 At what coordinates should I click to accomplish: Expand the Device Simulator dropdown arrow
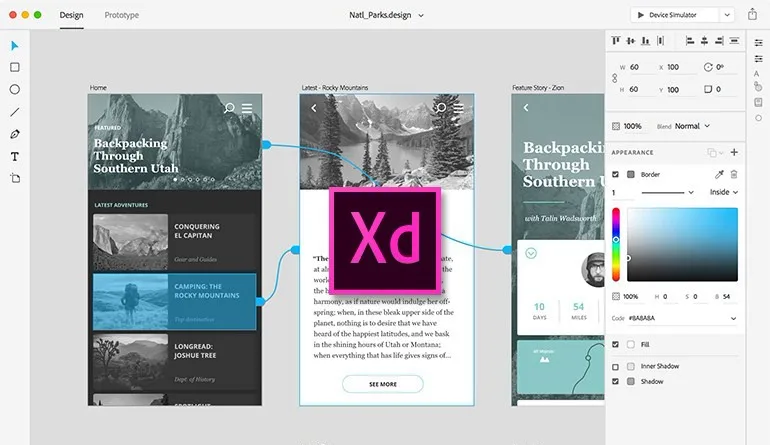727,15
